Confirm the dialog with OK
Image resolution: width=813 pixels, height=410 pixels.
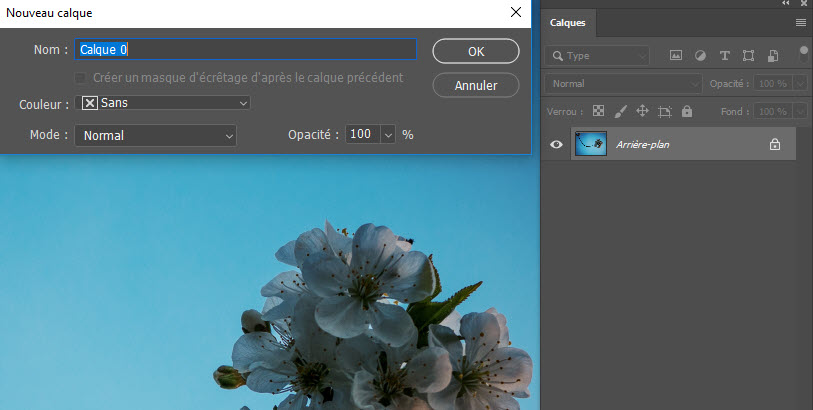(476, 51)
